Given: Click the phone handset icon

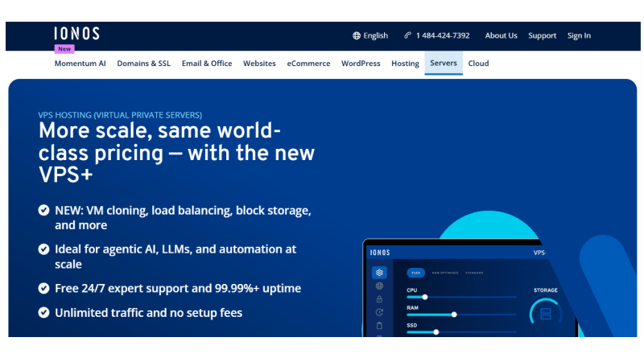Looking at the screenshot, I should [407, 35].
